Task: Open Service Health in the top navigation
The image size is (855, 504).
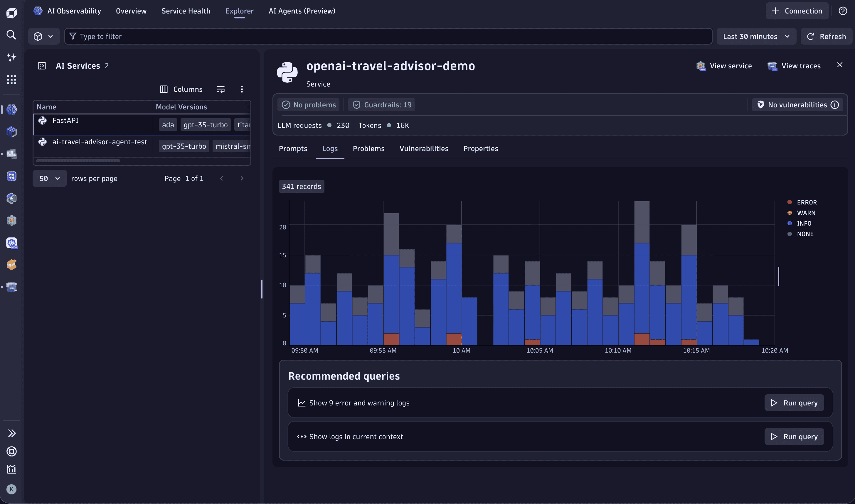Action: pyautogui.click(x=186, y=11)
